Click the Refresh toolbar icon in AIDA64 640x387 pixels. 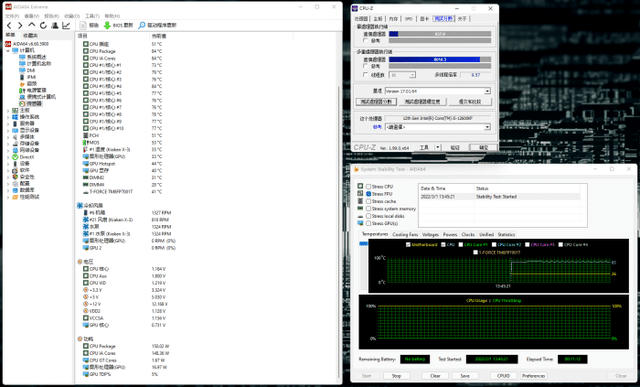pyautogui.click(x=43, y=25)
